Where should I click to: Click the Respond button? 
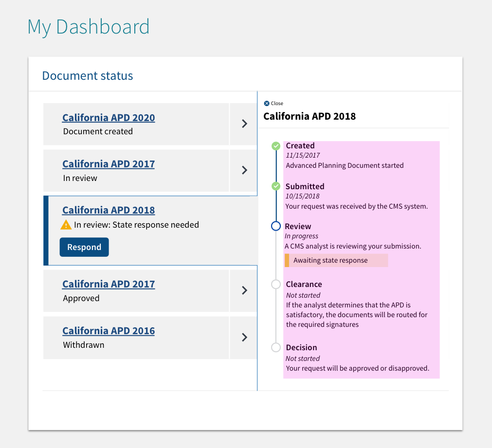point(84,247)
